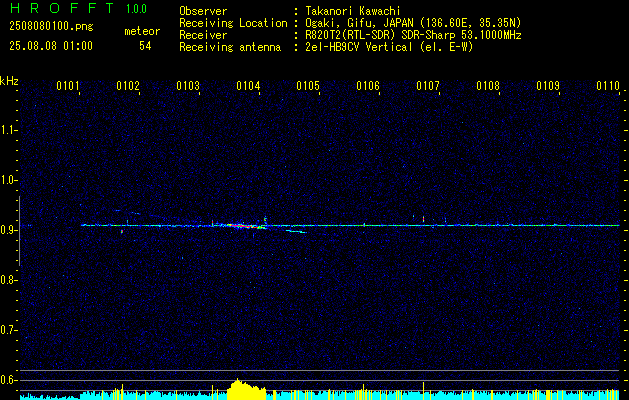Click the 0.8 kHz axis label
Viewport: 629px width, 400px height.
(8, 280)
